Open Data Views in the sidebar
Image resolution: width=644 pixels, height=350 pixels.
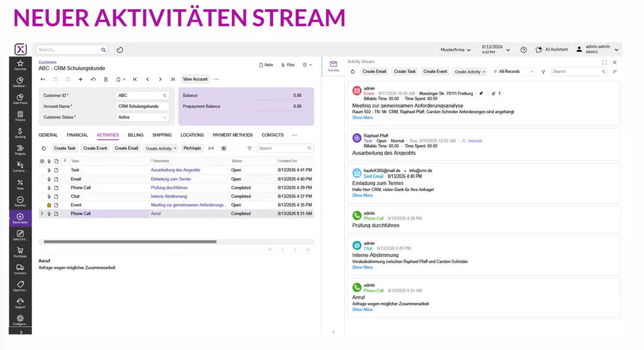point(20,99)
